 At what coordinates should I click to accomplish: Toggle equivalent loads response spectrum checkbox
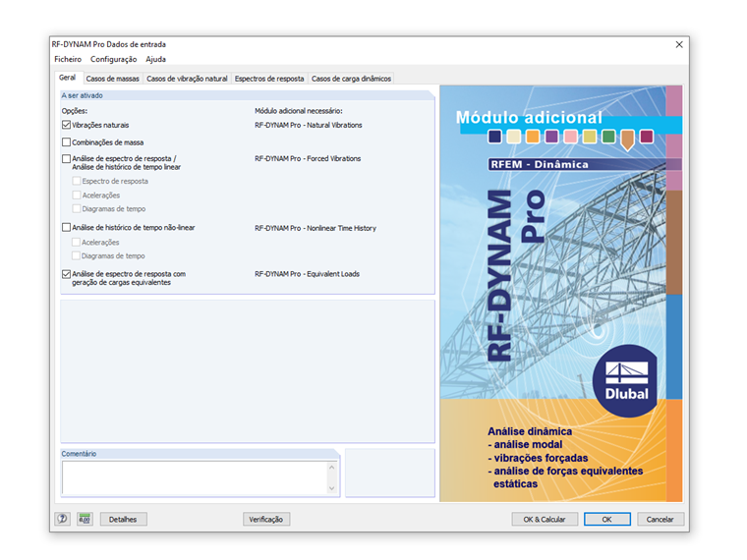pos(66,274)
